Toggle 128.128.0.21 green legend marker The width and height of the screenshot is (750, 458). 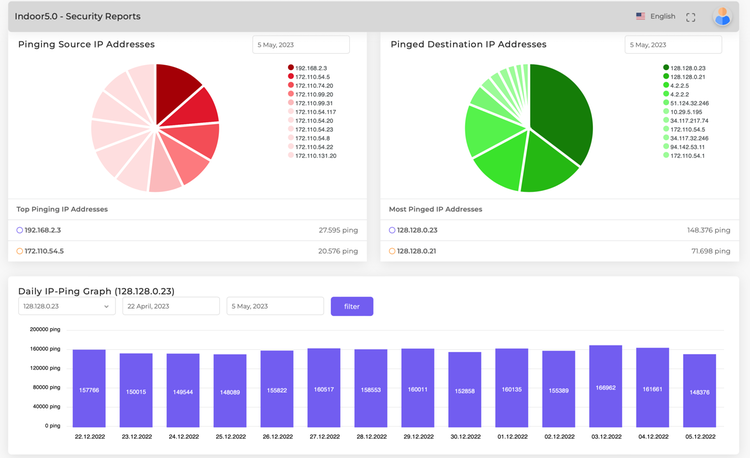(x=666, y=76)
